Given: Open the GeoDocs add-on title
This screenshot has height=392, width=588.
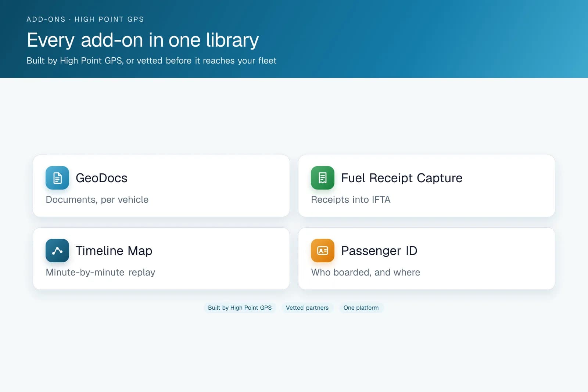Looking at the screenshot, I should [101, 178].
